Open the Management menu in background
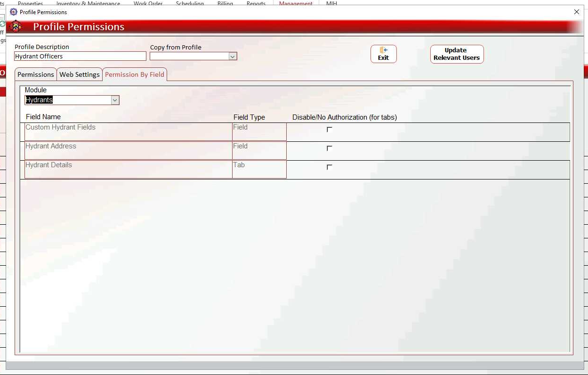588x375 pixels. tap(296, 3)
